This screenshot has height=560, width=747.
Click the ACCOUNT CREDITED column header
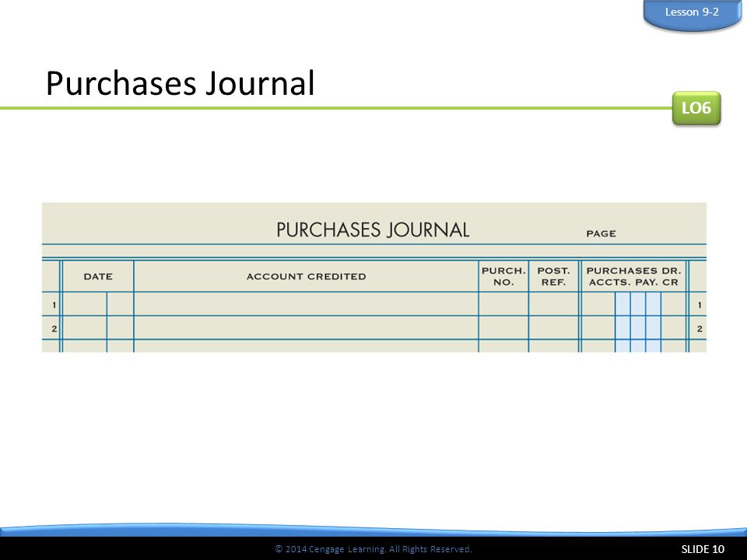point(306,276)
